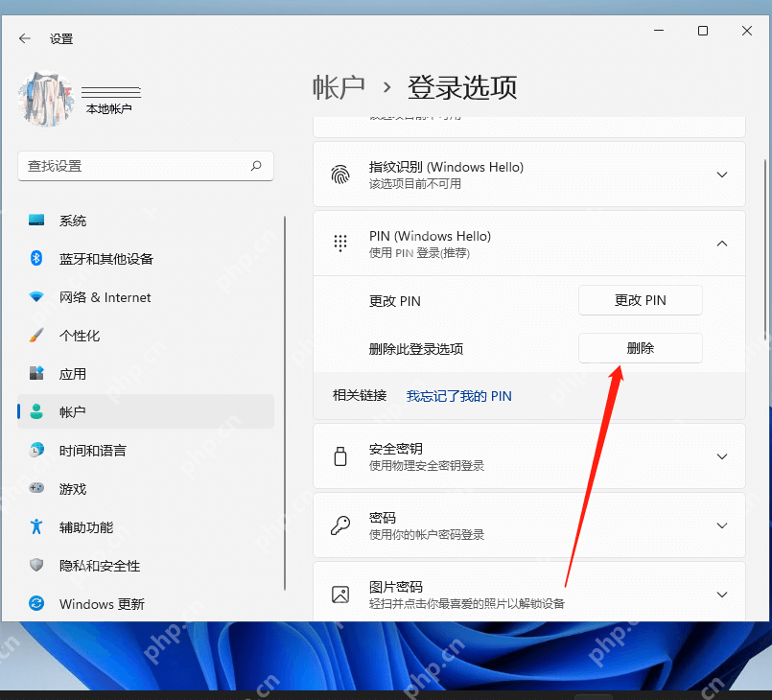The image size is (772, 700).
Task: Click the user profile avatar picture
Action: [x=46, y=99]
